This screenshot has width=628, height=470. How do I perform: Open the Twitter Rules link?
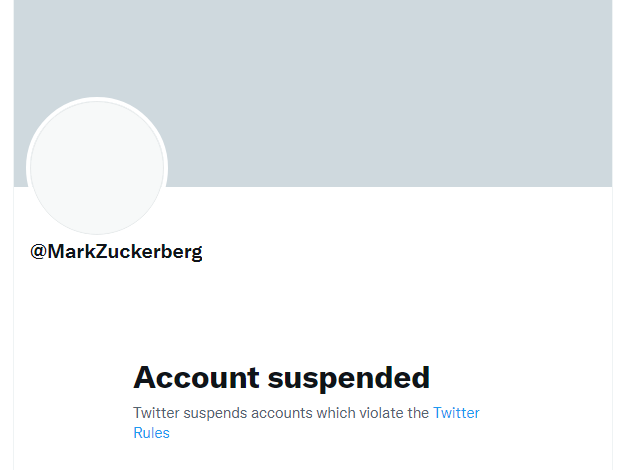[x=456, y=412]
